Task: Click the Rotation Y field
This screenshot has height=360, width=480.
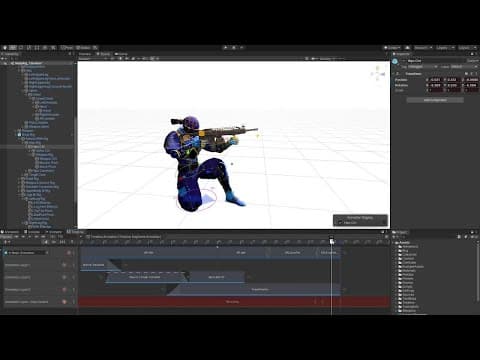Action: [454, 85]
